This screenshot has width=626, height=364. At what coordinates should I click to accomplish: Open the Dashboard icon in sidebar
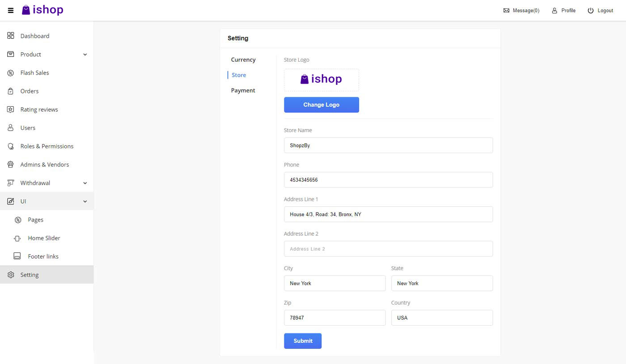[x=10, y=36]
